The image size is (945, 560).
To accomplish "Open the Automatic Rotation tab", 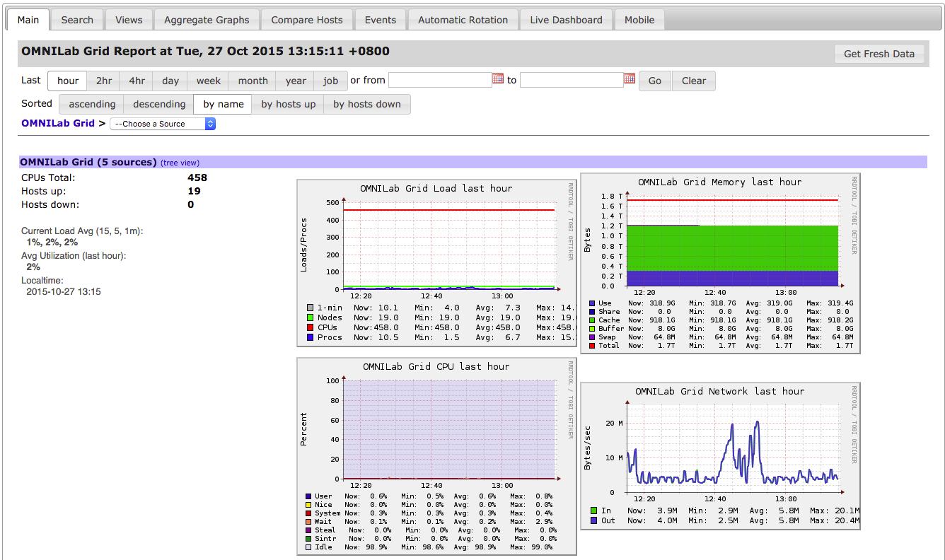I will pos(463,20).
